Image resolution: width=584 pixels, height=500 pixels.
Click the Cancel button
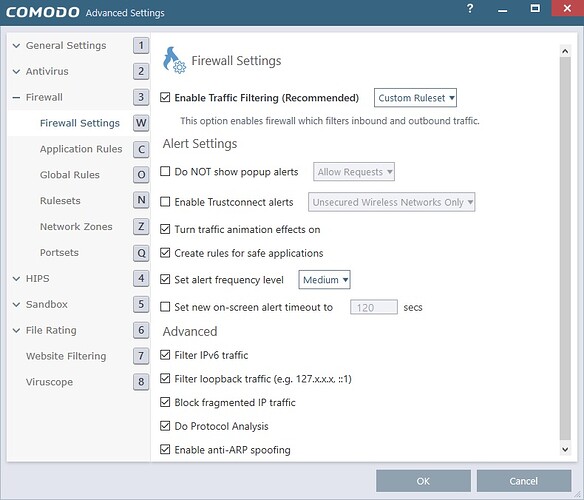coord(524,481)
